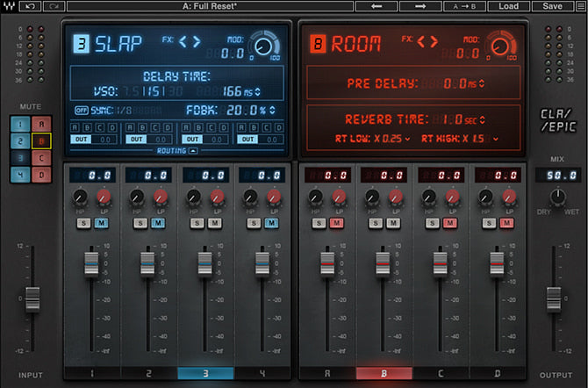Open RT Low multiplier dropdown
This screenshot has height=388, width=588.
(407, 139)
